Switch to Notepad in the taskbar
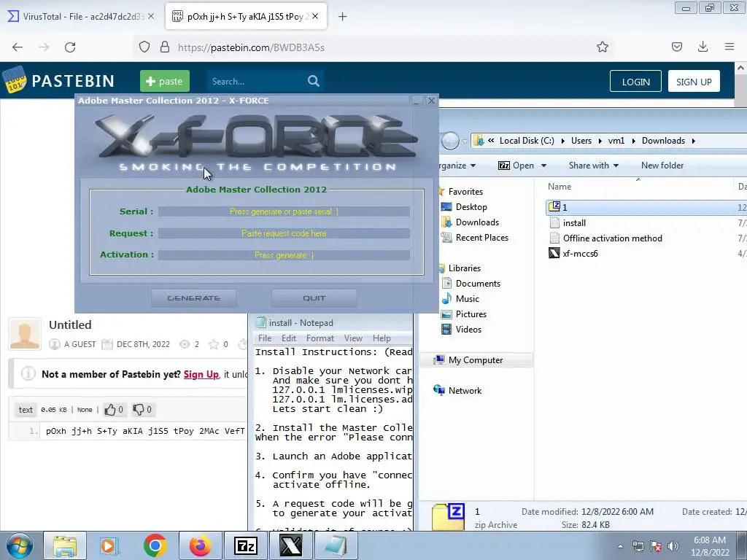747x560 pixels. coord(336,545)
